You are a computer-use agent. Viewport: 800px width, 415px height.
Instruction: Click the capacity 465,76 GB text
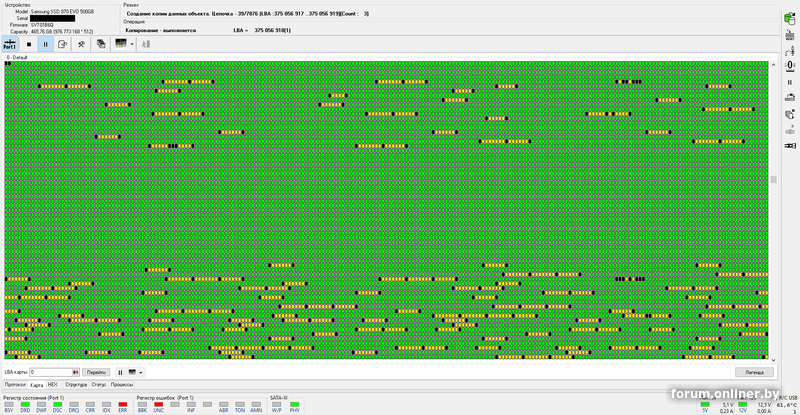[x=62, y=32]
